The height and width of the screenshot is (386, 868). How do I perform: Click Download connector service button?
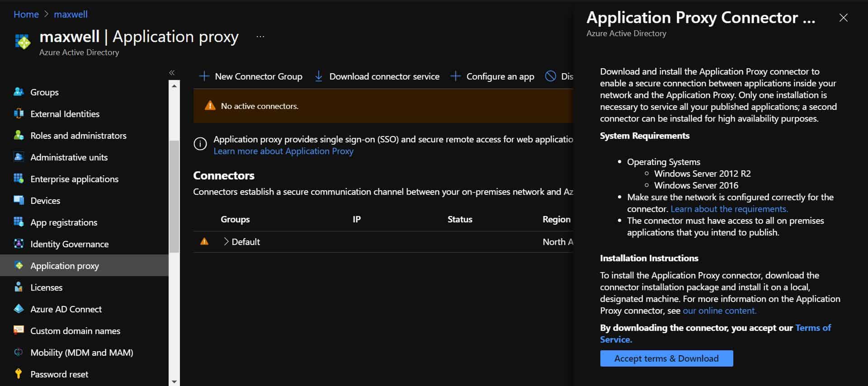(377, 76)
